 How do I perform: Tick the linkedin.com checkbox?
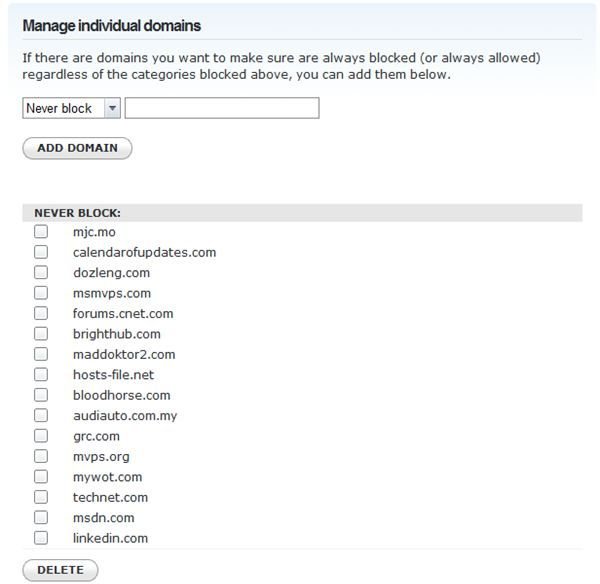coord(41,538)
